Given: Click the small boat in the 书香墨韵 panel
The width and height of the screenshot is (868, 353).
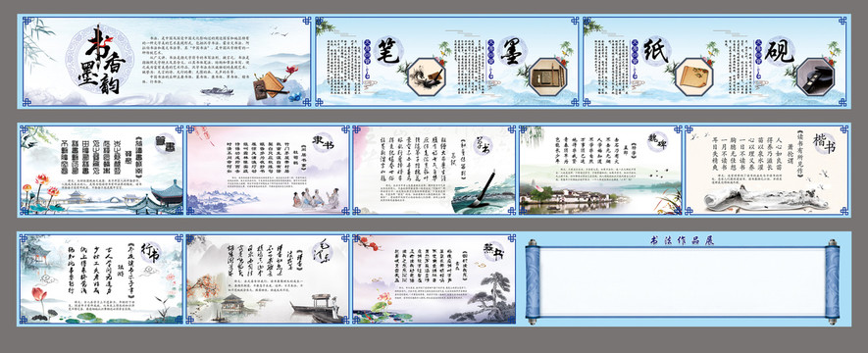Looking at the screenshot, I should pyautogui.click(x=217, y=91).
